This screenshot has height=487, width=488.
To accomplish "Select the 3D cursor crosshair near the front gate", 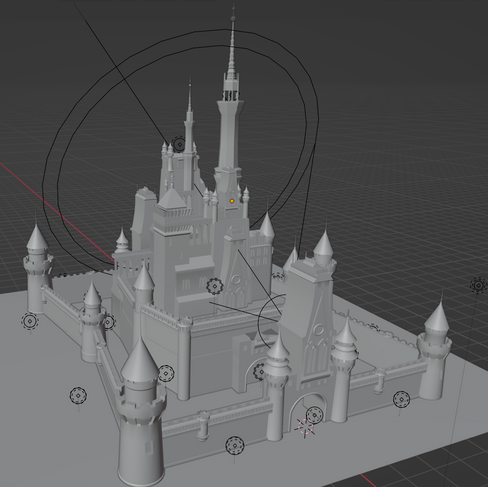I will (x=305, y=427).
